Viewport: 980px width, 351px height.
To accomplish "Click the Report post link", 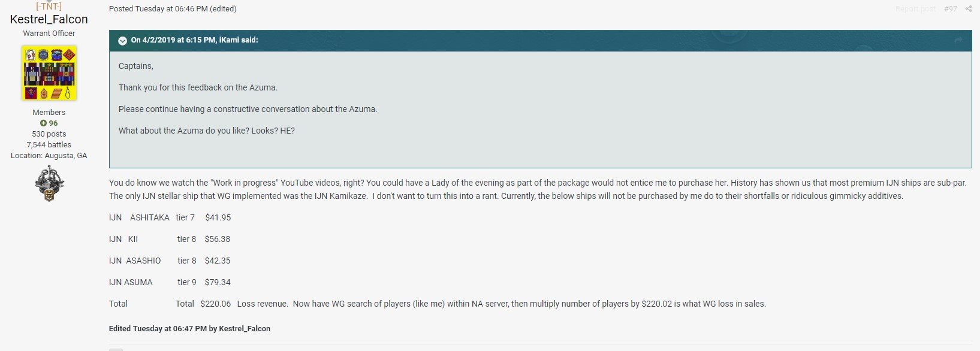I will point(915,9).
